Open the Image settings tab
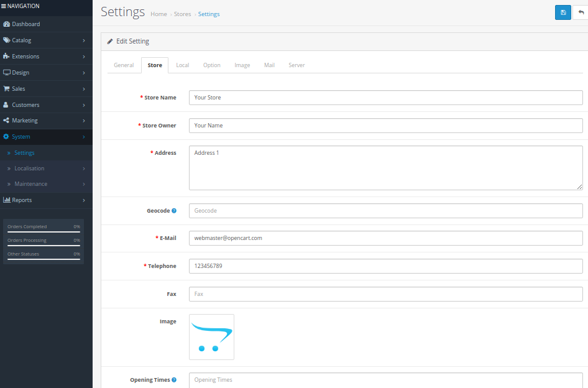Viewport: 588px width, 388px height. pyautogui.click(x=242, y=65)
